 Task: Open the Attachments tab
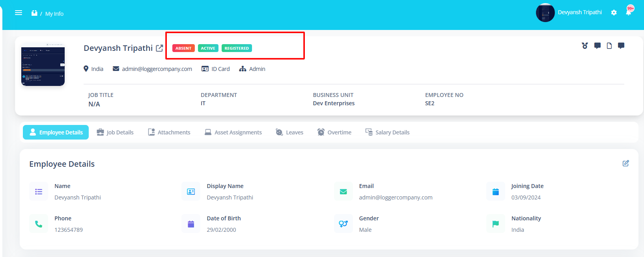pyautogui.click(x=169, y=132)
